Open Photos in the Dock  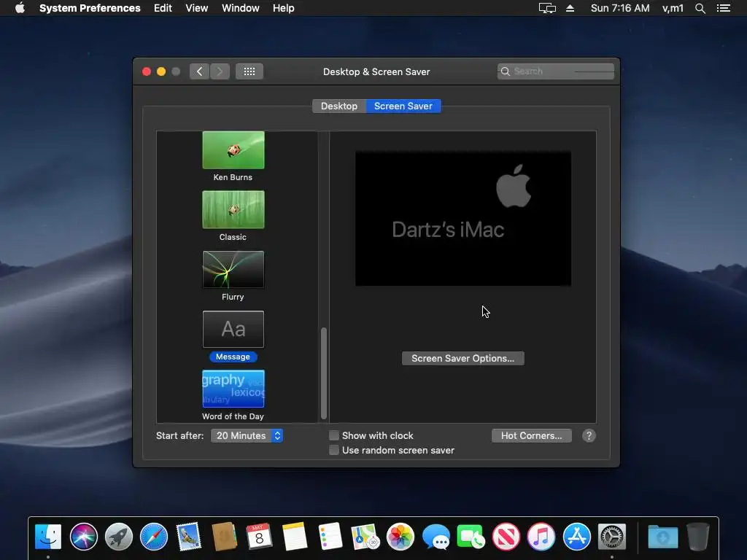[x=400, y=537]
